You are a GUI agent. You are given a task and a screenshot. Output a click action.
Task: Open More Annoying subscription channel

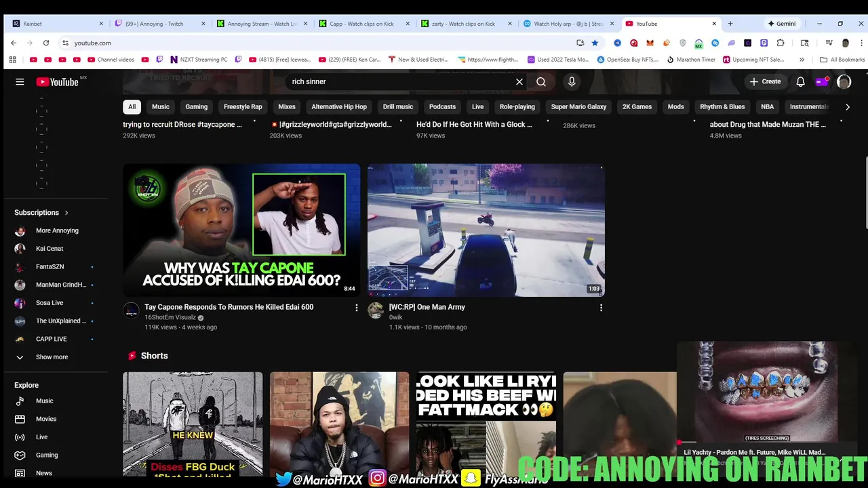tap(57, 230)
